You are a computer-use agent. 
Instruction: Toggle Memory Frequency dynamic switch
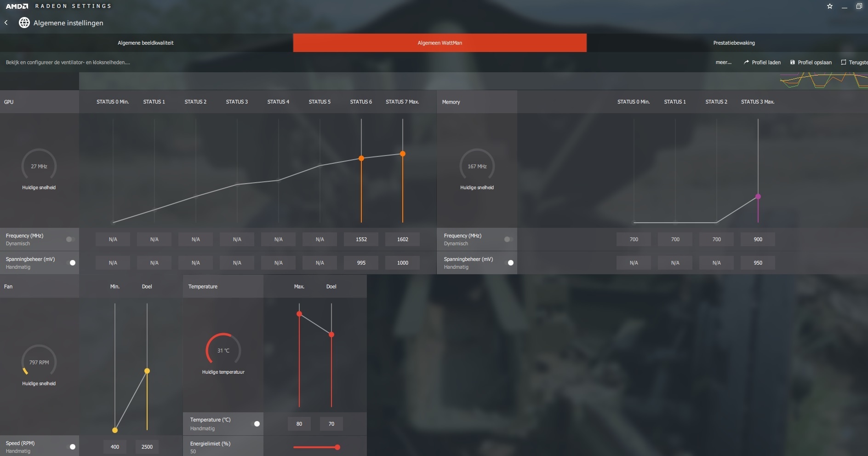508,239
